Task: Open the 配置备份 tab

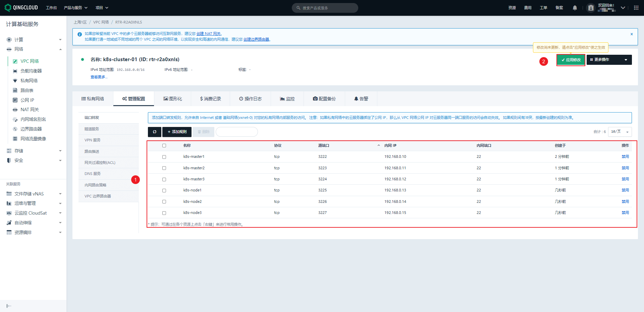Action: pos(324,99)
